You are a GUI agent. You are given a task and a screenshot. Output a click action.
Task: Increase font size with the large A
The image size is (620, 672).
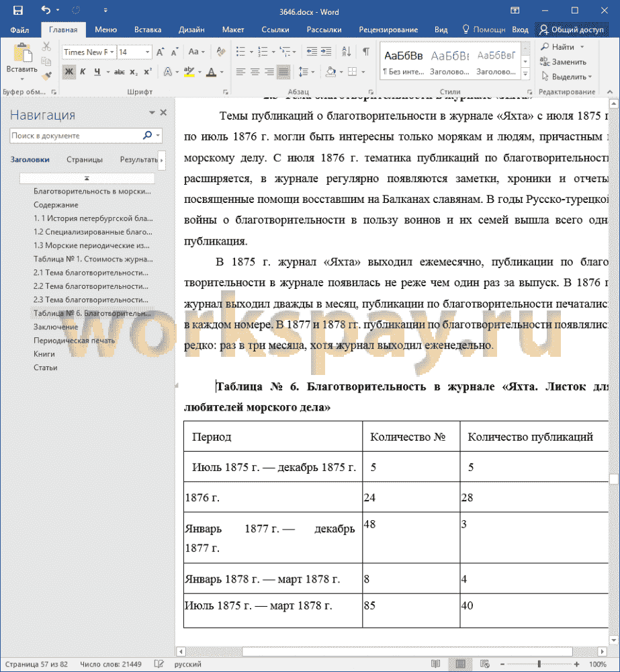click(x=160, y=52)
